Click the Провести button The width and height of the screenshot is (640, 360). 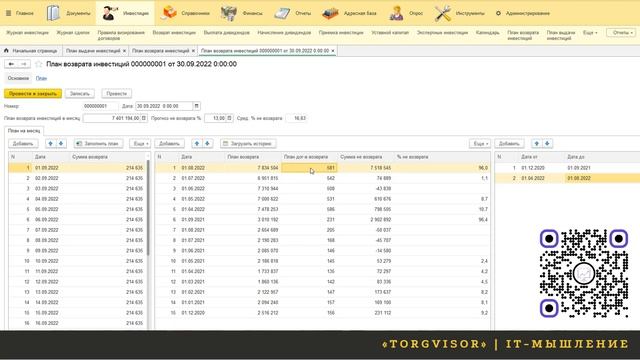116,93
